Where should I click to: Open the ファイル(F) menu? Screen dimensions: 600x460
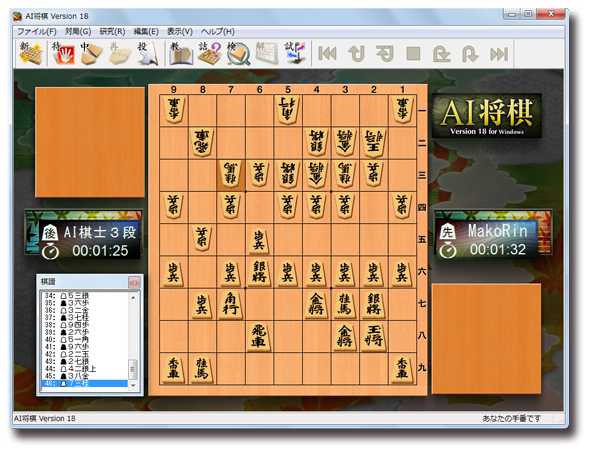37,31
